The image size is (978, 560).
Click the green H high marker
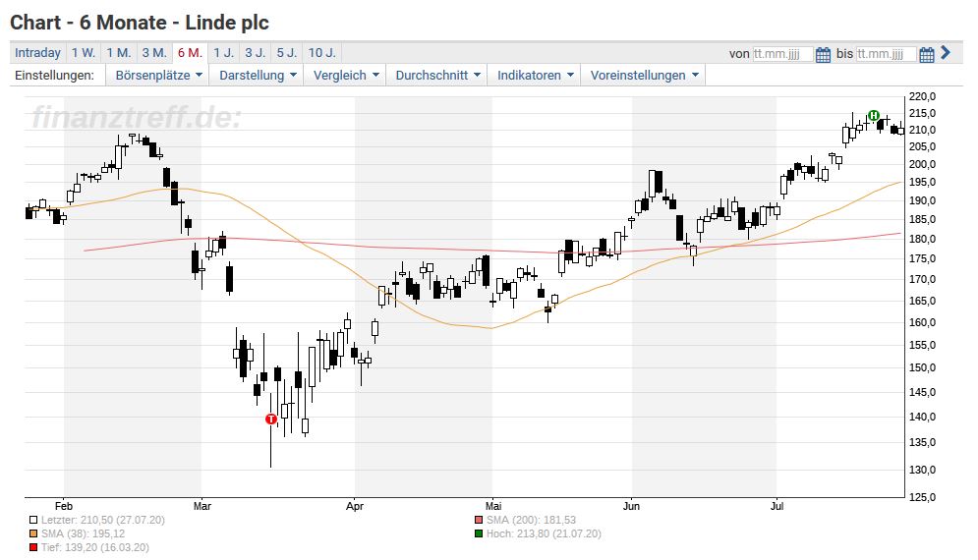point(874,115)
